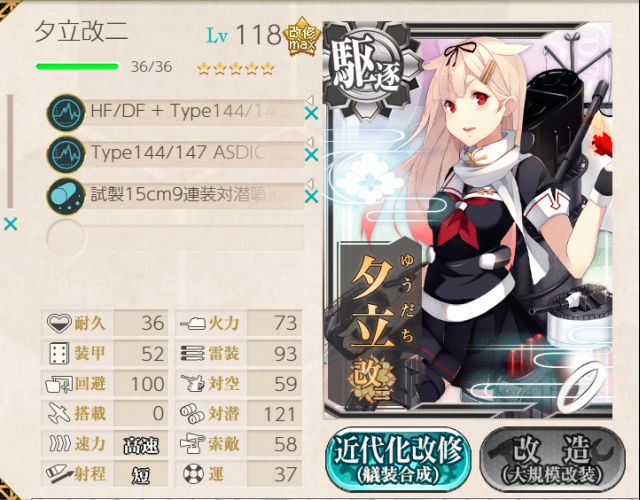Click the sonar icon beside Type144/147 ASDIC
The image size is (640, 500).
pyautogui.click(x=66, y=154)
